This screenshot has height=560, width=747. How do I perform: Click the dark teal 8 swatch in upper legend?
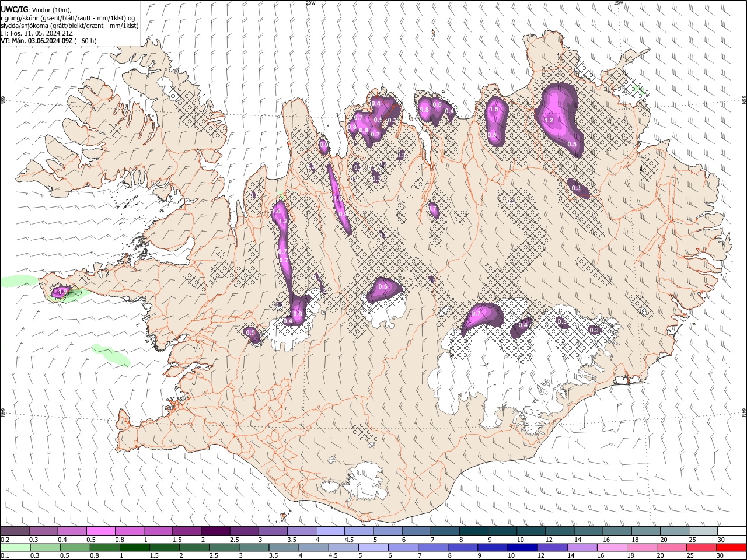pos(473,531)
